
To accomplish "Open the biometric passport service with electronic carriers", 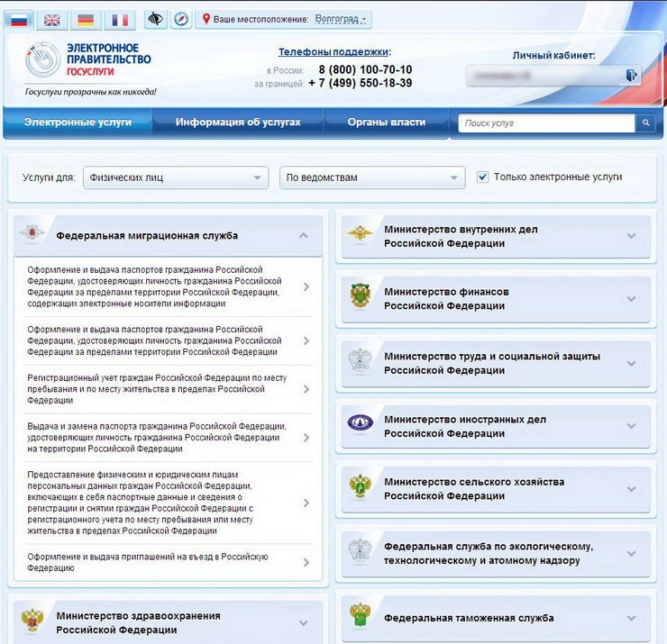I will click(169, 286).
